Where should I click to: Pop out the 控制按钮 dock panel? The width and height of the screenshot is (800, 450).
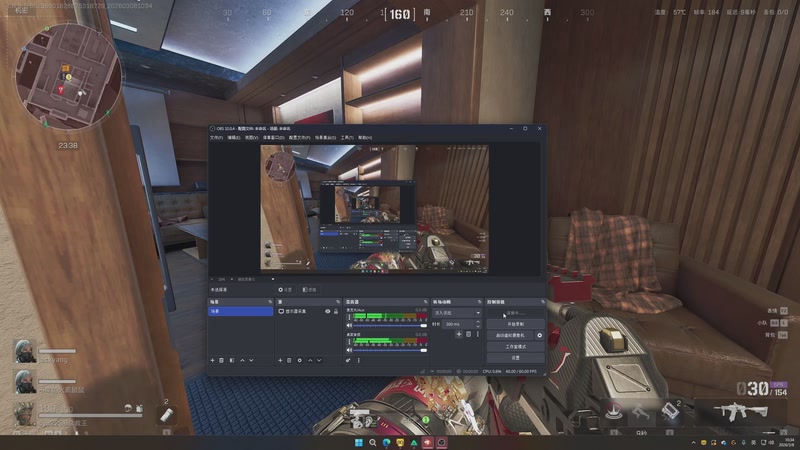pyautogui.click(x=542, y=302)
